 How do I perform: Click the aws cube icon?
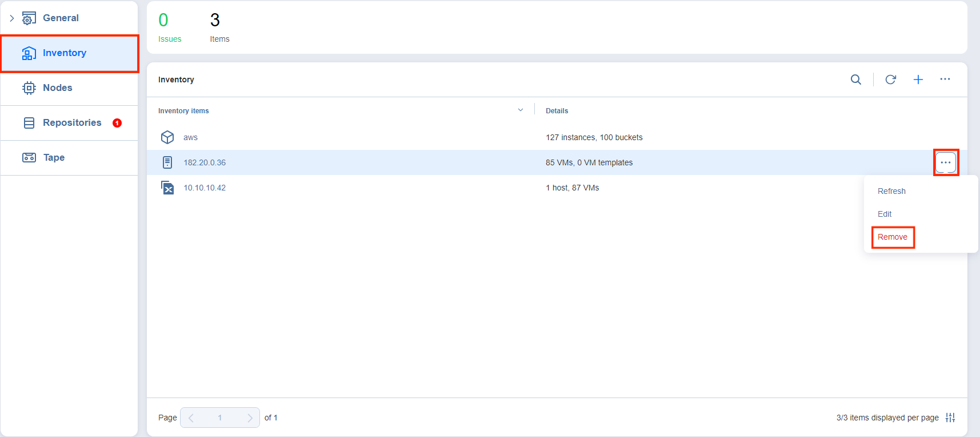pyautogui.click(x=167, y=137)
